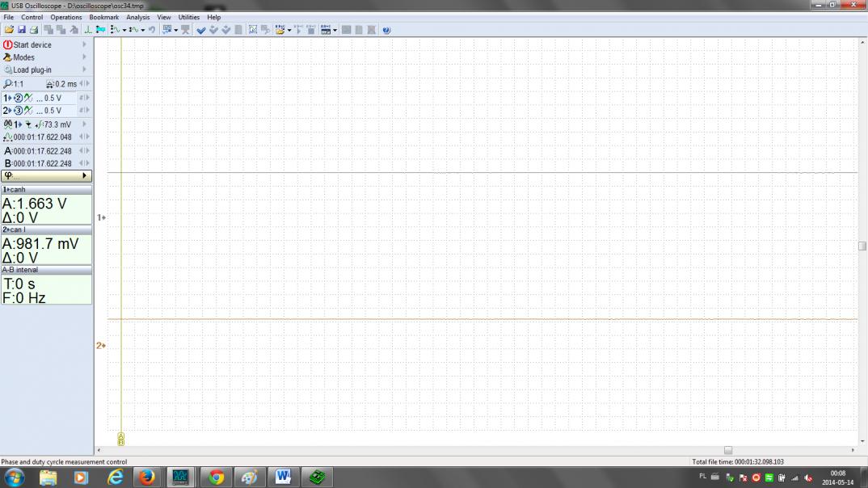The height and width of the screenshot is (488, 868).
Task: Adjust channel 1 0.5 V range stepper
Action: click(84, 98)
